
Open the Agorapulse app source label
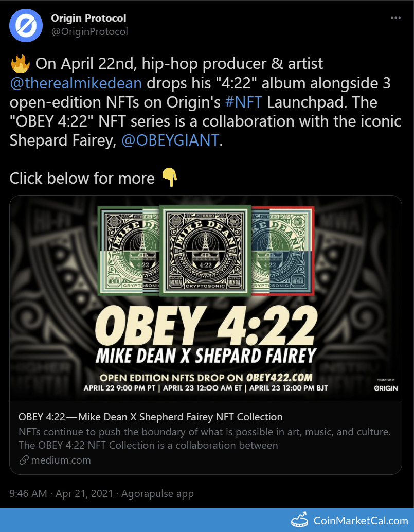pos(158,493)
